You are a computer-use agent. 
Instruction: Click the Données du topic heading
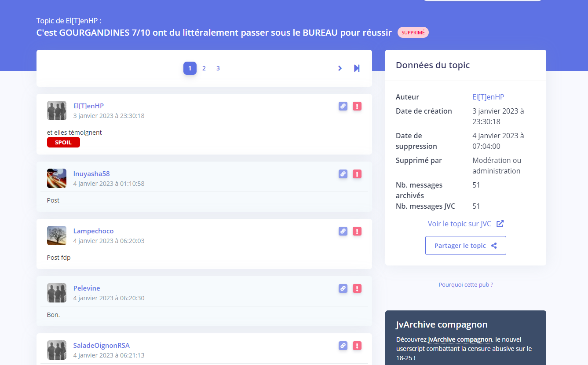(433, 65)
